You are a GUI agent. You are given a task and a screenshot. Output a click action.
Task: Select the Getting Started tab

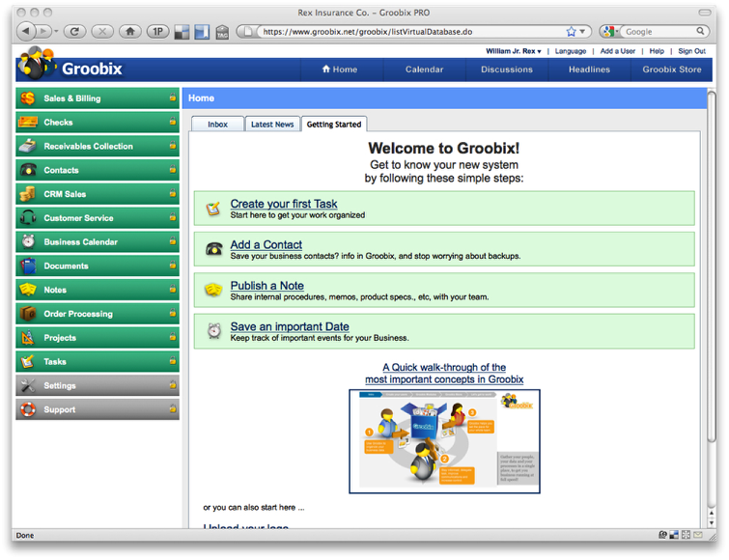pyautogui.click(x=334, y=125)
